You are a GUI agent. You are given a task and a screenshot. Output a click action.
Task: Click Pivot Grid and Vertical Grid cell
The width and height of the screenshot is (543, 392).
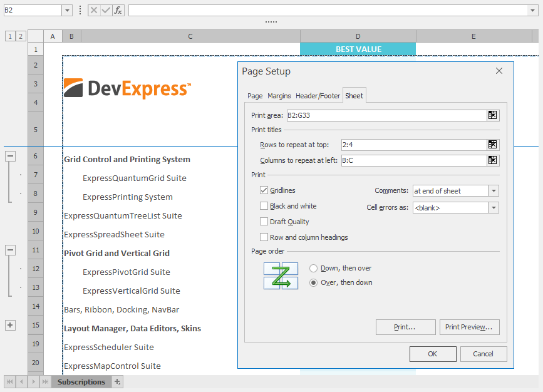click(x=116, y=253)
